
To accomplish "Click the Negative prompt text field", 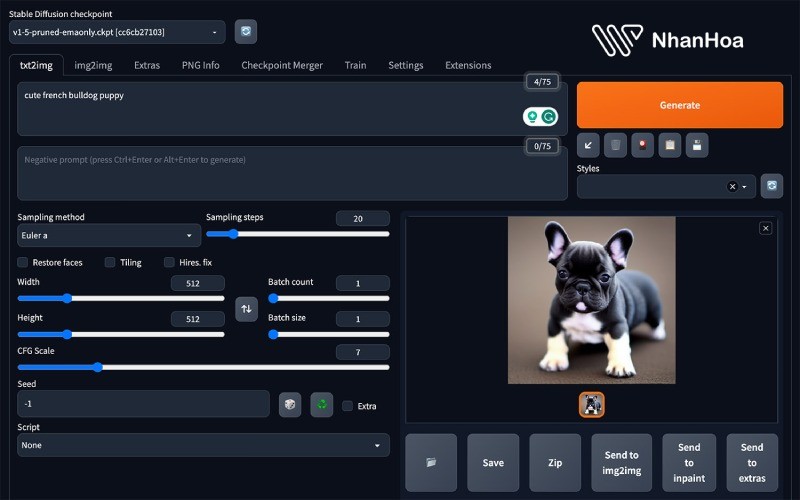I will click(x=292, y=173).
